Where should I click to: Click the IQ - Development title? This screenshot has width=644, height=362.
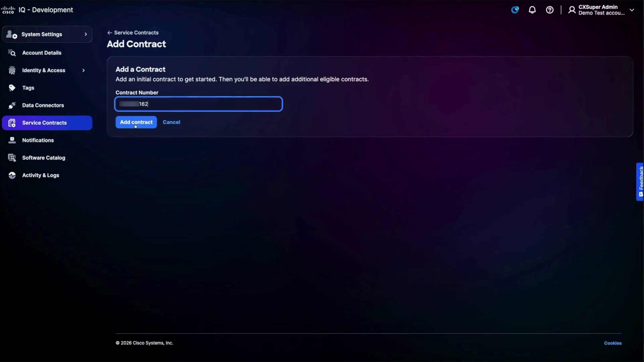click(46, 10)
